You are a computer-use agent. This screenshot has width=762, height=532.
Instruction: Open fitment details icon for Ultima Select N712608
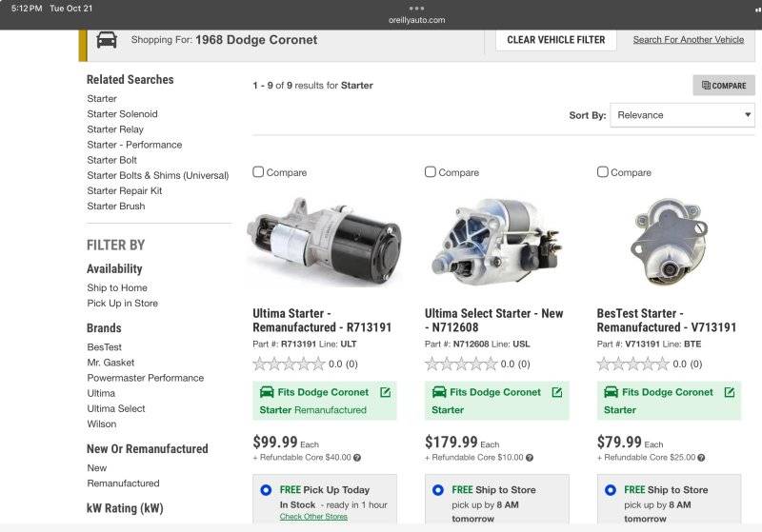click(557, 392)
